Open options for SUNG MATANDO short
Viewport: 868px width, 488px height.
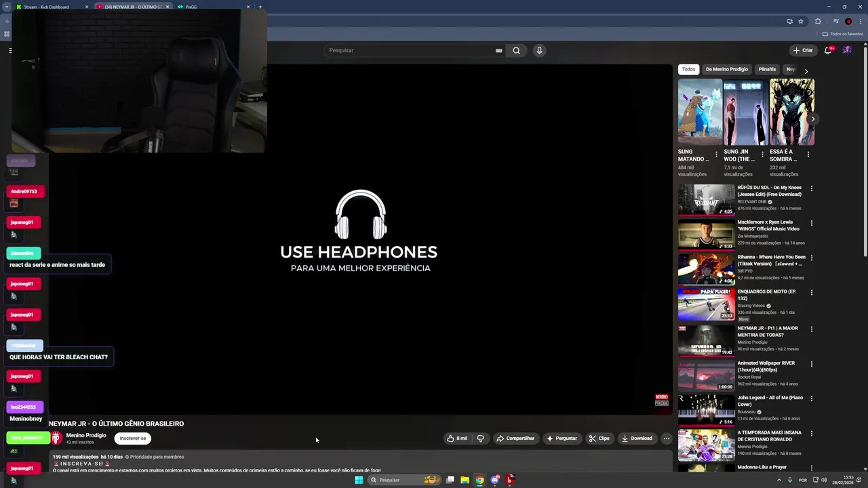[x=716, y=155]
